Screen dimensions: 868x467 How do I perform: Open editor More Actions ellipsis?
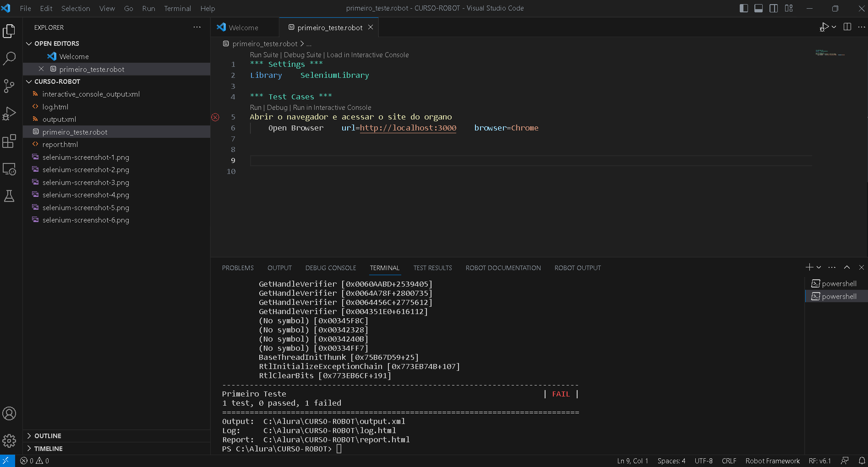pyautogui.click(x=861, y=27)
